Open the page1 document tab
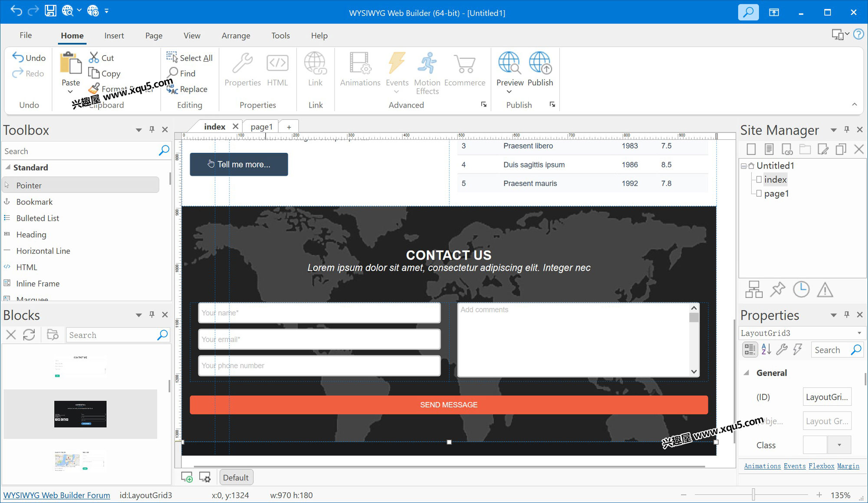The height and width of the screenshot is (503, 868). click(261, 127)
